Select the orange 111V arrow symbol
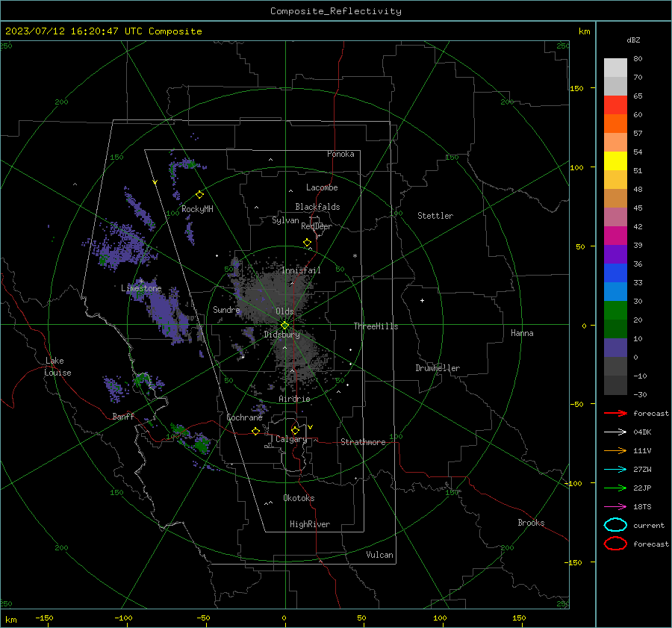672x628 pixels. tap(615, 450)
